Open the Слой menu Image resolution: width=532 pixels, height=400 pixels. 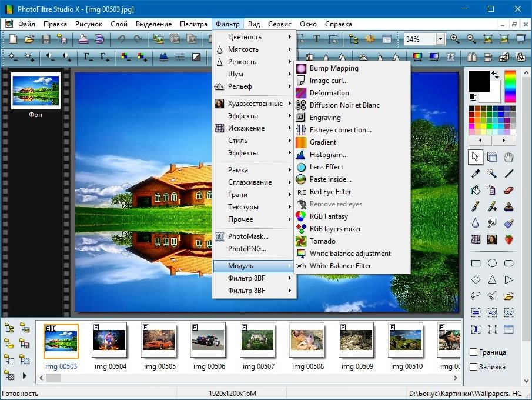(119, 24)
